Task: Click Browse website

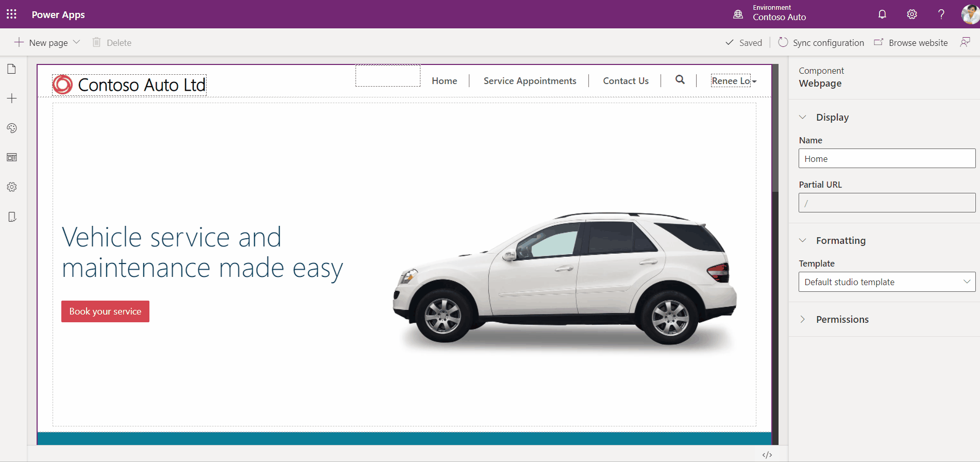Action: [x=911, y=43]
